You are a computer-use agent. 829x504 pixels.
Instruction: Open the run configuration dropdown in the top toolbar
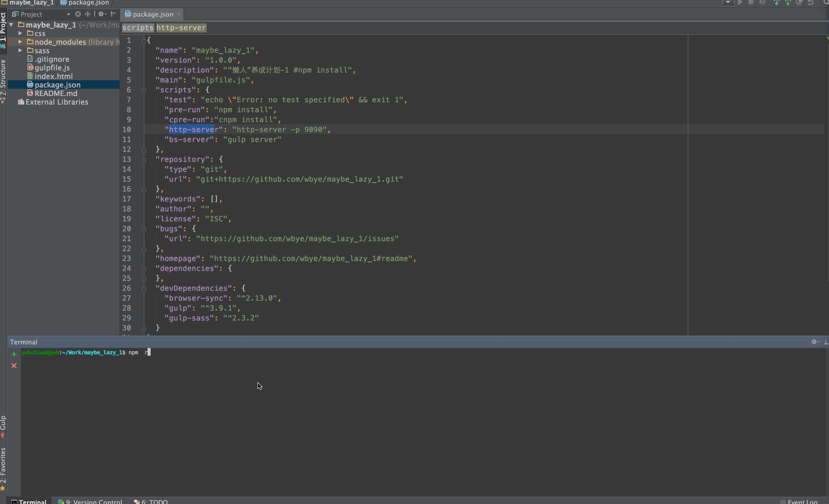click(x=728, y=2)
